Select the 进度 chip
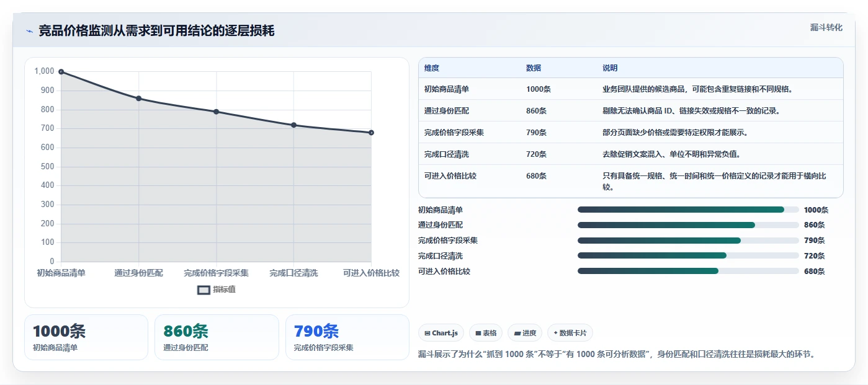The height and width of the screenshot is (385, 868). 524,333
